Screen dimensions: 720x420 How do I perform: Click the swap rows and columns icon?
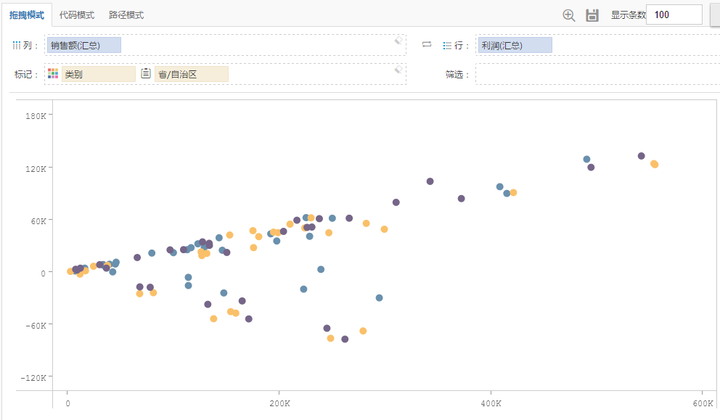coord(426,45)
